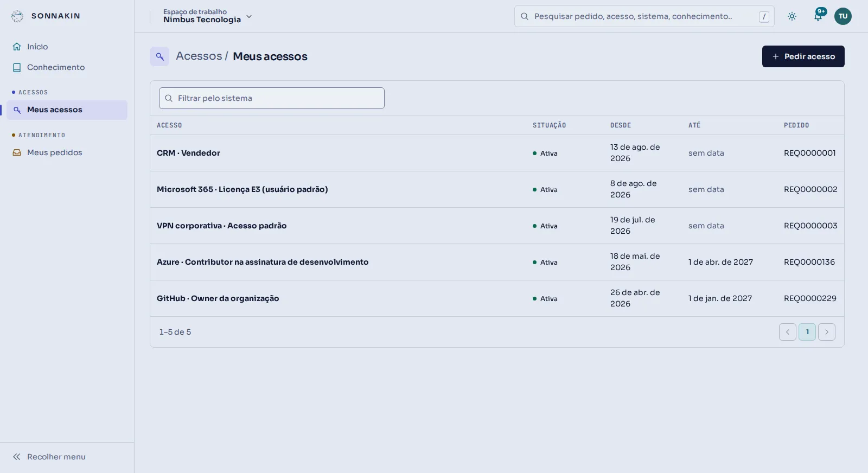Click request REQ0000002
The height and width of the screenshot is (473, 868).
[x=810, y=189]
